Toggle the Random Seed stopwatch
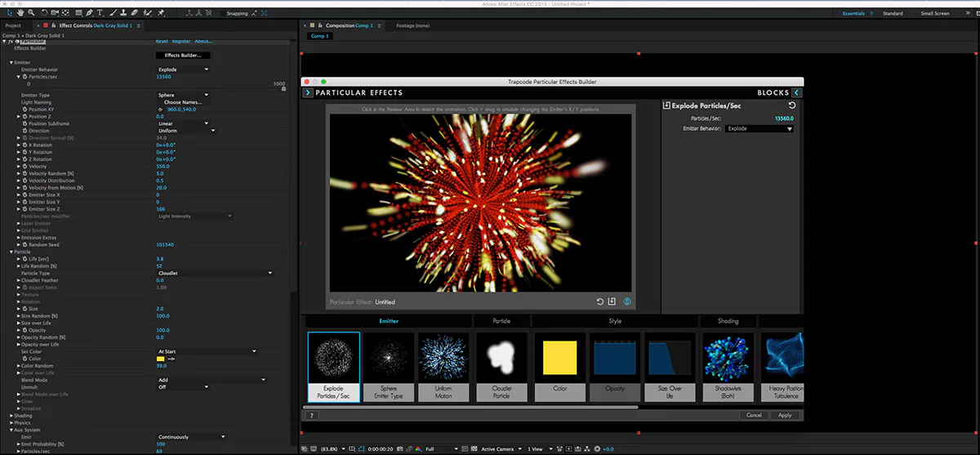 tap(24, 244)
